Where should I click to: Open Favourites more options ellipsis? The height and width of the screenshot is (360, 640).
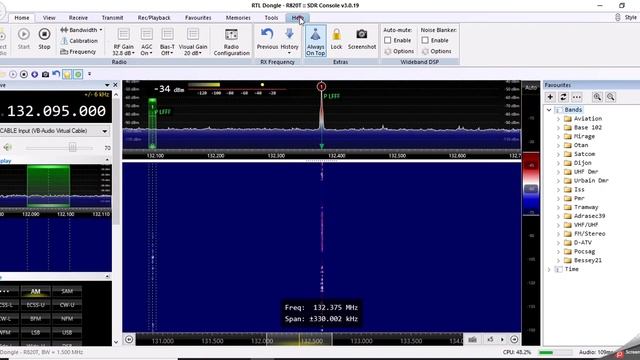[x=576, y=97]
